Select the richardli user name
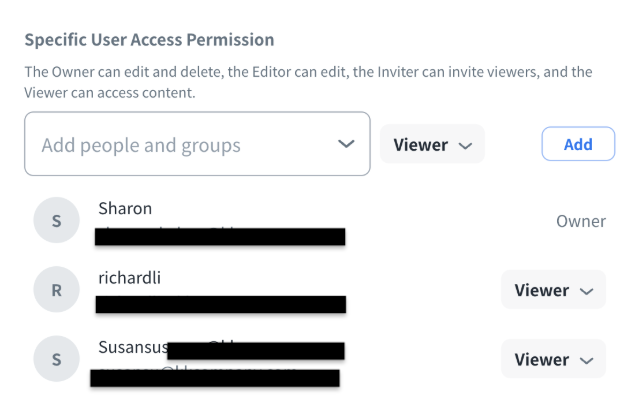Image resolution: width=624 pixels, height=415 pixels. click(129, 278)
